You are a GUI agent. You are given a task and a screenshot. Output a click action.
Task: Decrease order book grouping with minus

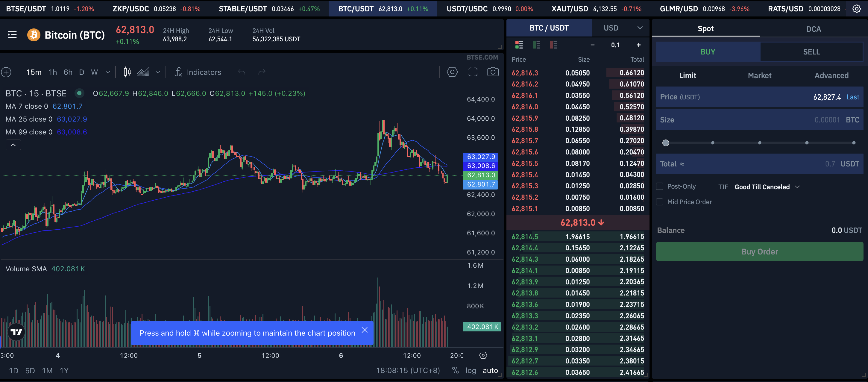tap(593, 45)
